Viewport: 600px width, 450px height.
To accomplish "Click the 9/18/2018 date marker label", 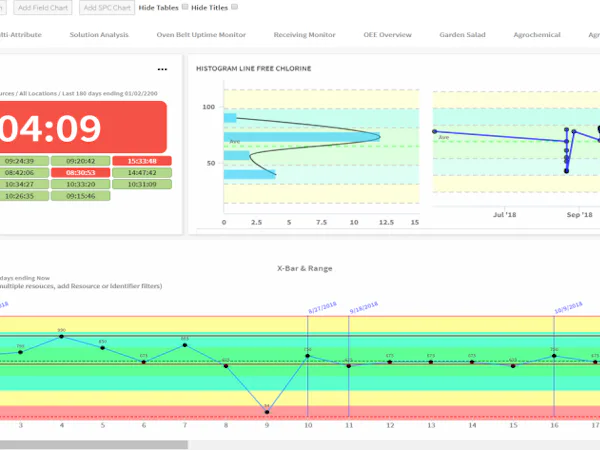I will click(364, 307).
